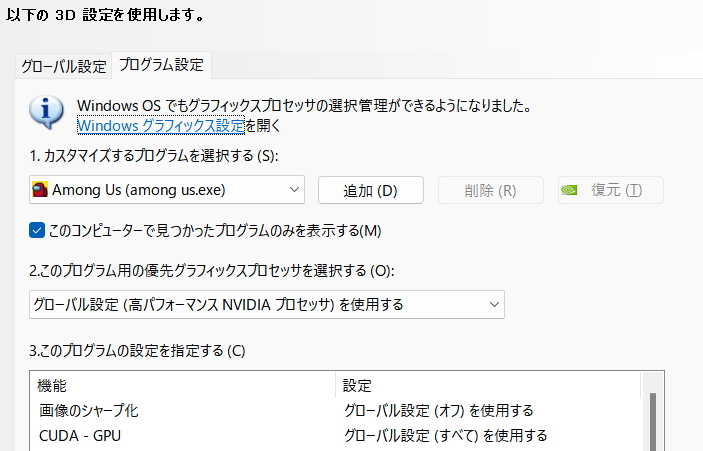Click the グローバル設定 (すべて) を使用する setting value

click(446, 435)
